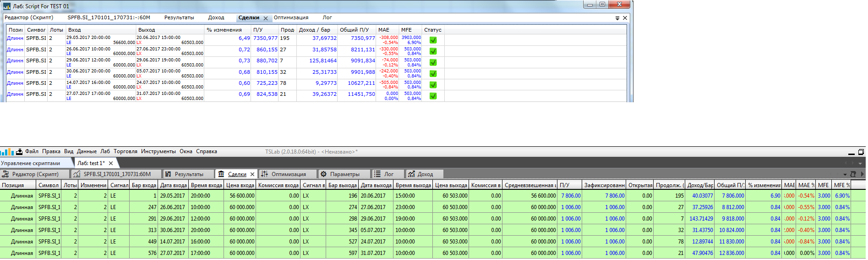Open the Результаты tab in lower panel
This screenshot has height=260, width=868.
189,174
